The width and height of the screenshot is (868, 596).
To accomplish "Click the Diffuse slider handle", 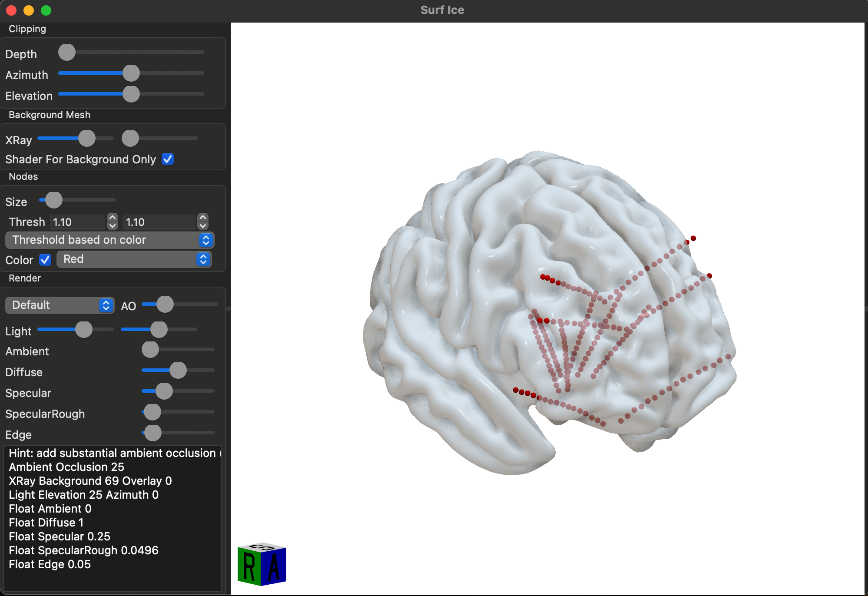I will click(178, 371).
